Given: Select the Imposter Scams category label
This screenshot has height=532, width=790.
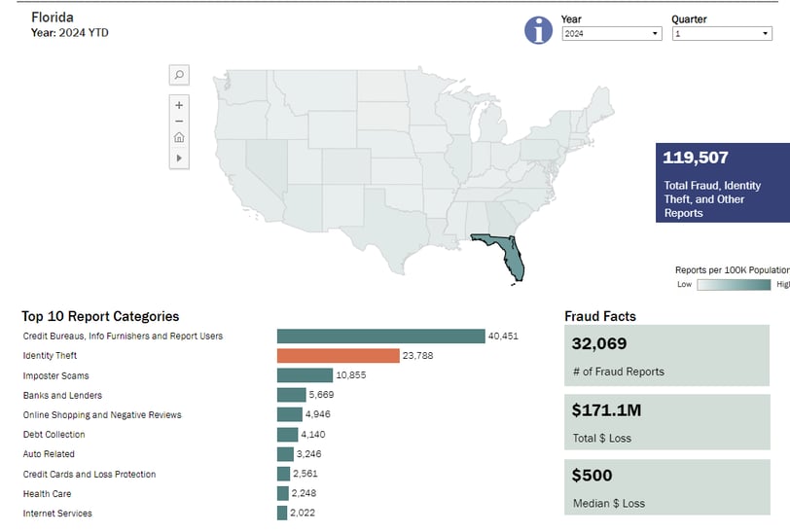Looking at the screenshot, I should (x=55, y=375).
